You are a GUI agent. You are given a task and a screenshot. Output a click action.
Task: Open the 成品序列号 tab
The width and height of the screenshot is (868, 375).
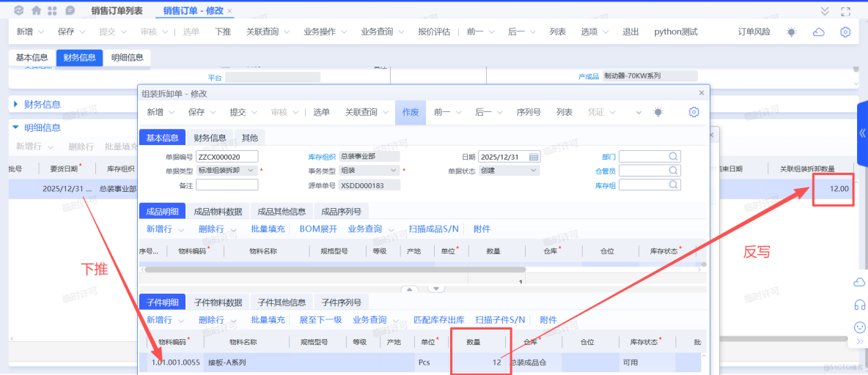(x=342, y=211)
